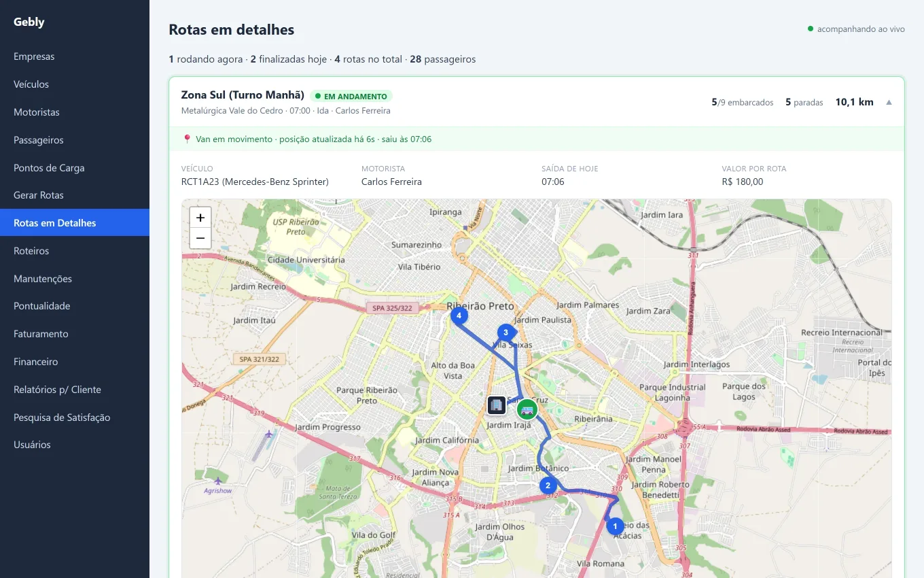Screen dimensions: 924x578
Task: Click the Zona Sul (Turno Manhã) title
Action: (243, 95)
